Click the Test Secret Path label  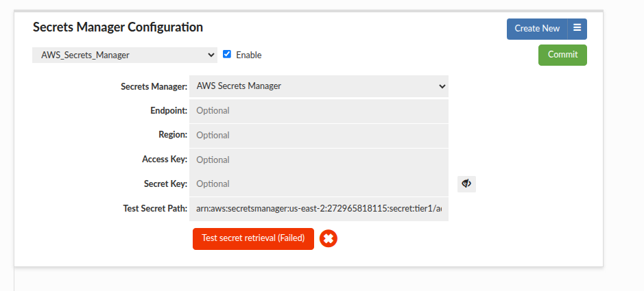click(x=155, y=208)
